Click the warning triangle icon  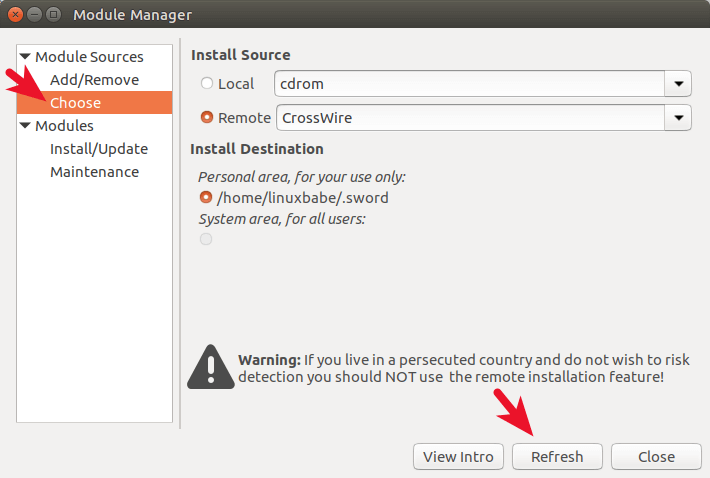(x=208, y=366)
